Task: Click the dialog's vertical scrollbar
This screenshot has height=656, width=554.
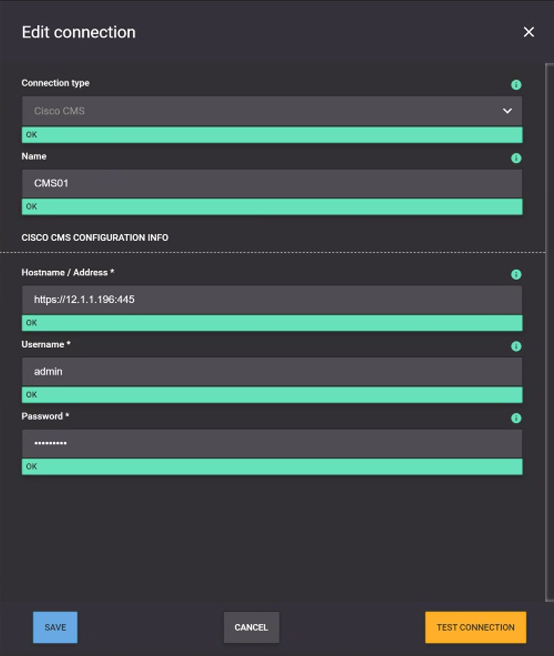Action: [549, 333]
